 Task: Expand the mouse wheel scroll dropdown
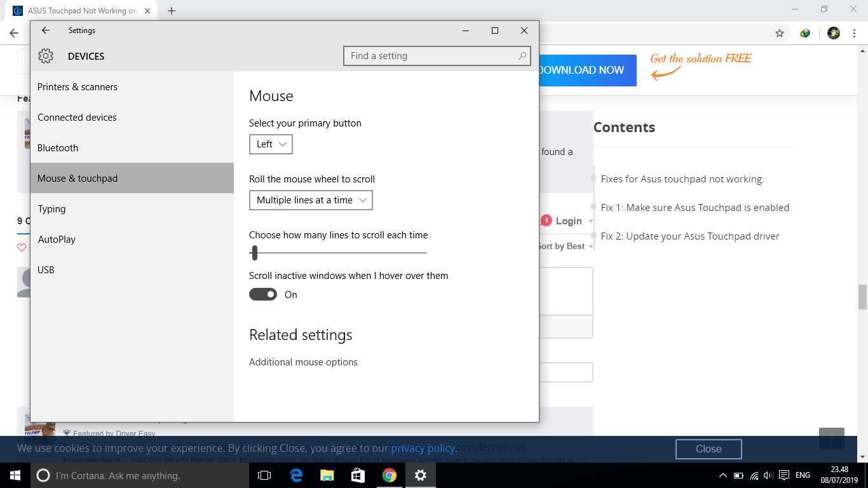(311, 200)
